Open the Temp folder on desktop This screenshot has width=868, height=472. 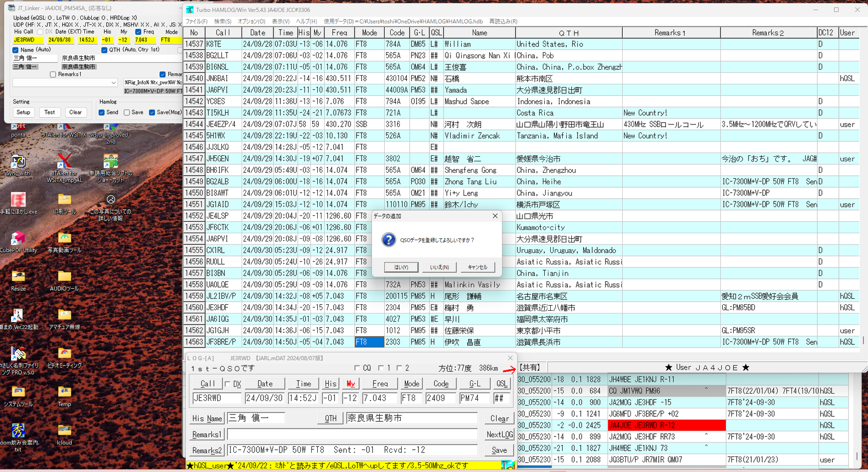[64, 396]
